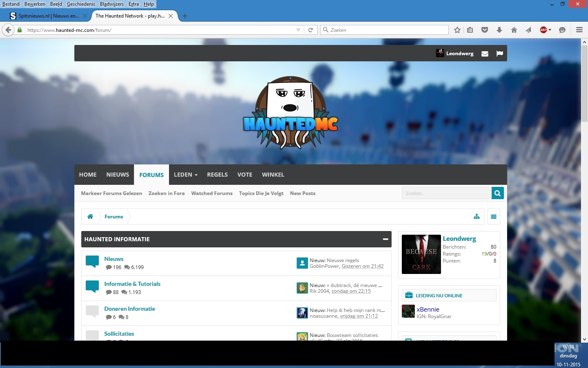Open the chat smiley icon in the toolbar
This screenshot has width=588, height=368.
562,30
